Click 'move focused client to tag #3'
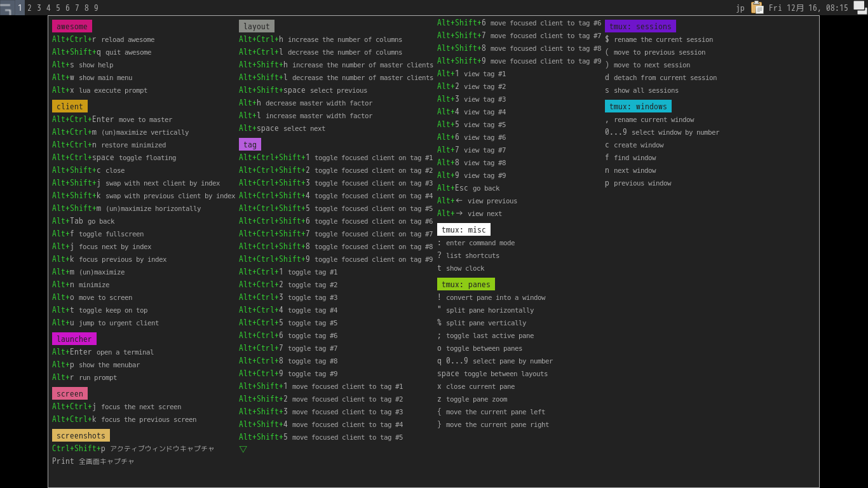 click(x=321, y=412)
